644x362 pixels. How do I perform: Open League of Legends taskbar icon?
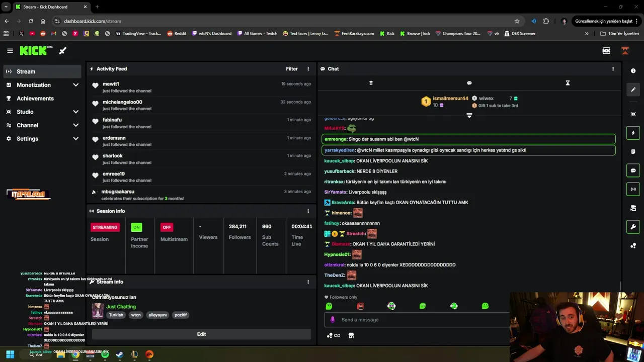134,354
